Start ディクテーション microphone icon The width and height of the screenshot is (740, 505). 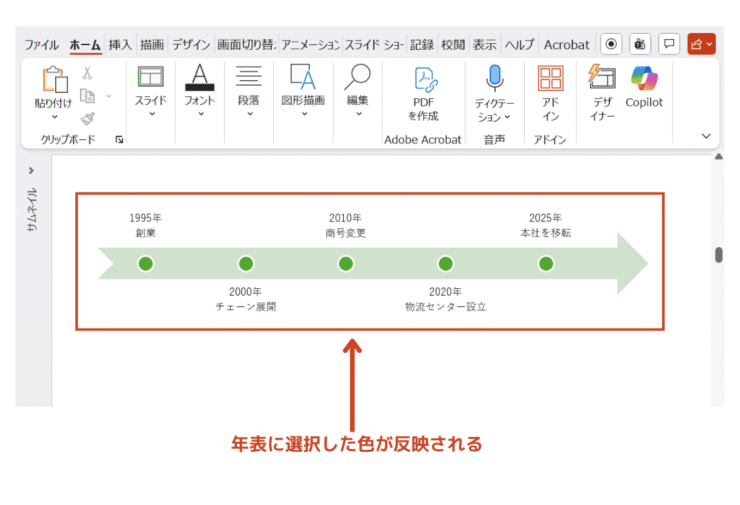pyautogui.click(x=494, y=78)
